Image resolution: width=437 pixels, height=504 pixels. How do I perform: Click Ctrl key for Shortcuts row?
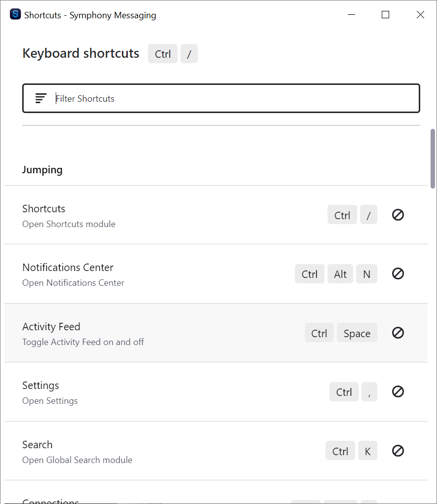[x=342, y=215]
